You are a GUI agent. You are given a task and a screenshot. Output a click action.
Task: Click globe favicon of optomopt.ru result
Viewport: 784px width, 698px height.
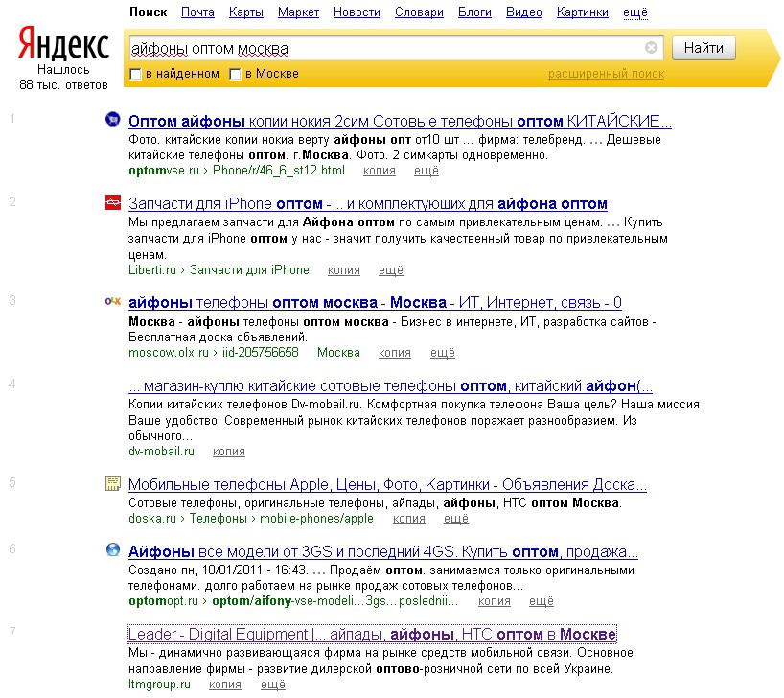pos(113,549)
